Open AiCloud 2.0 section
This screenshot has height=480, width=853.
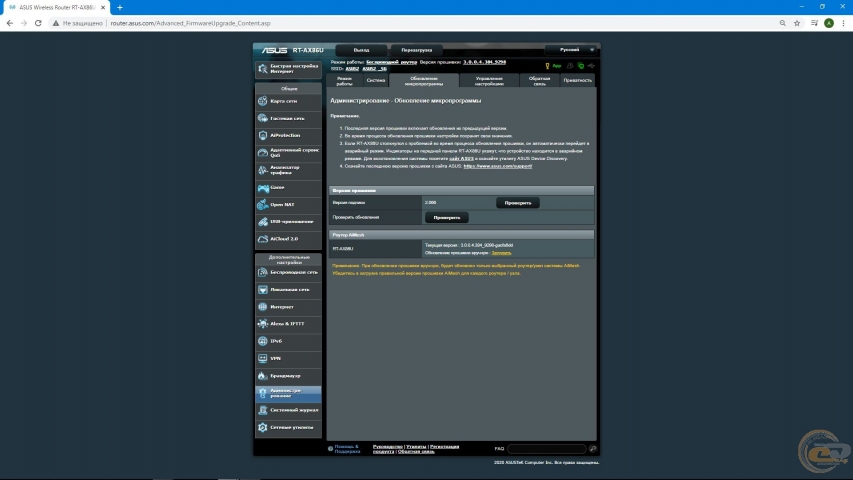288,239
